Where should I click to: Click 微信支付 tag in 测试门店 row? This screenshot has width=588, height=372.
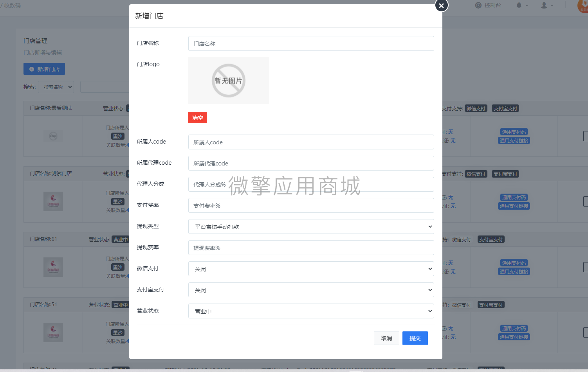476,174
